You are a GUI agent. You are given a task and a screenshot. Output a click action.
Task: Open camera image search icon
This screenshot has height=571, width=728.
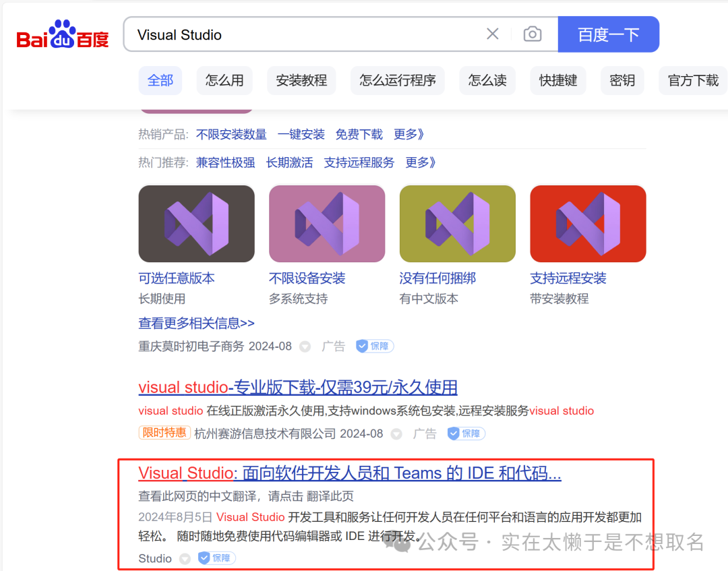[533, 34]
